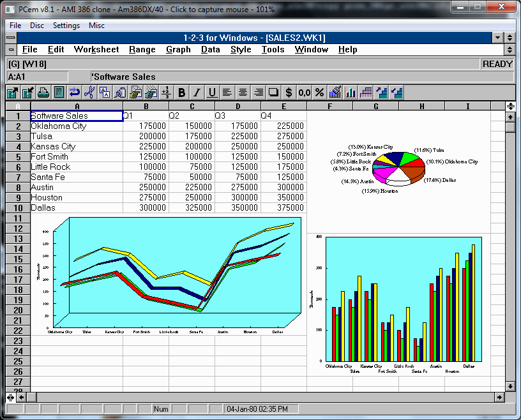Select the Santa Fe cell
521x420 pixels.
77,177
